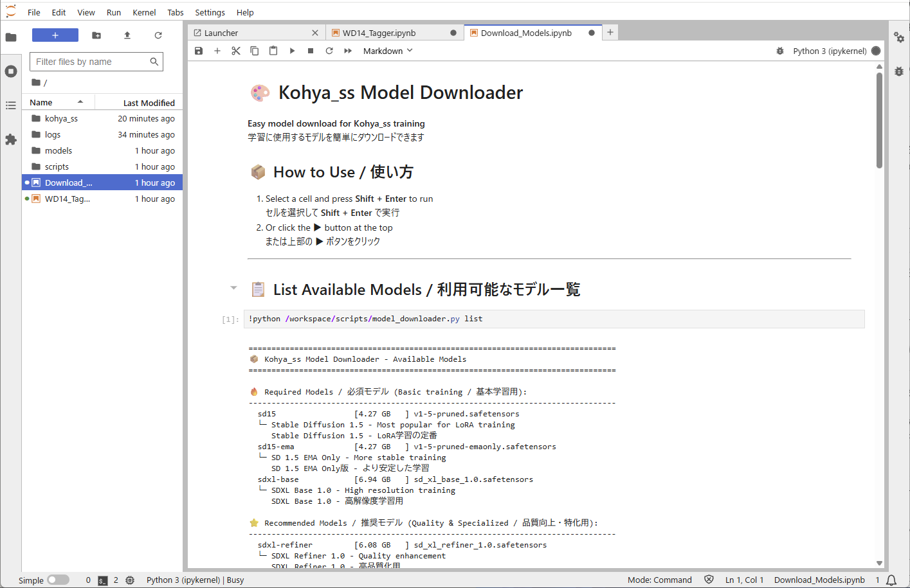
Task: Refresh the file browser listing
Action: pyautogui.click(x=158, y=35)
